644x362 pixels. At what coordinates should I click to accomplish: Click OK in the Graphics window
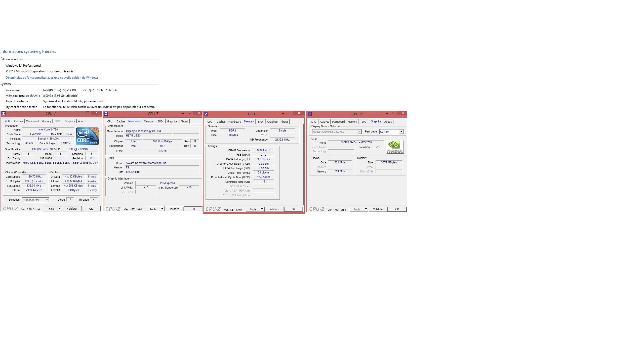click(x=397, y=209)
